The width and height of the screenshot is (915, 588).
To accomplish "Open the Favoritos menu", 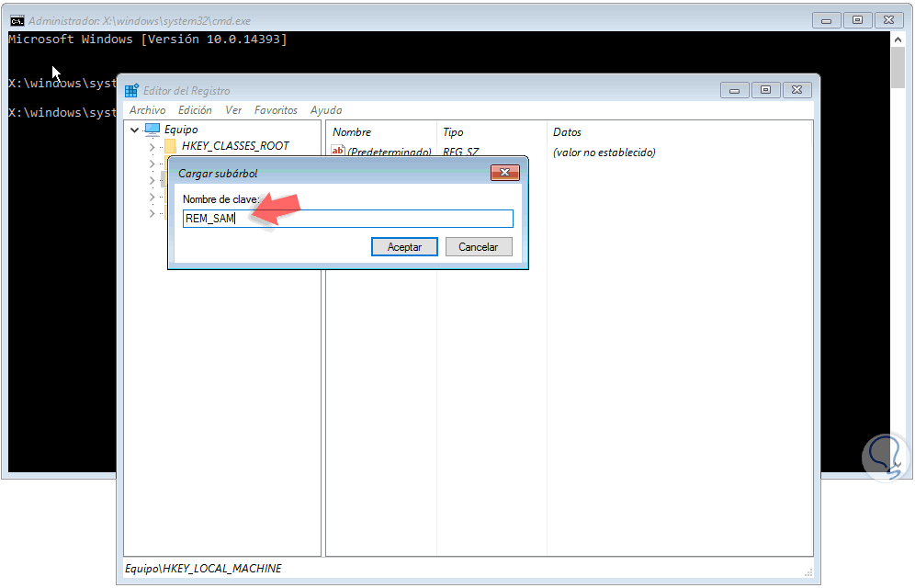I will pyautogui.click(x=276, y=110).
